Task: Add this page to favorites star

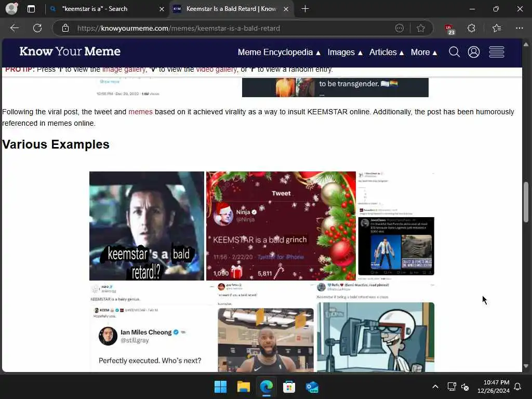Action: coord(421,28)
